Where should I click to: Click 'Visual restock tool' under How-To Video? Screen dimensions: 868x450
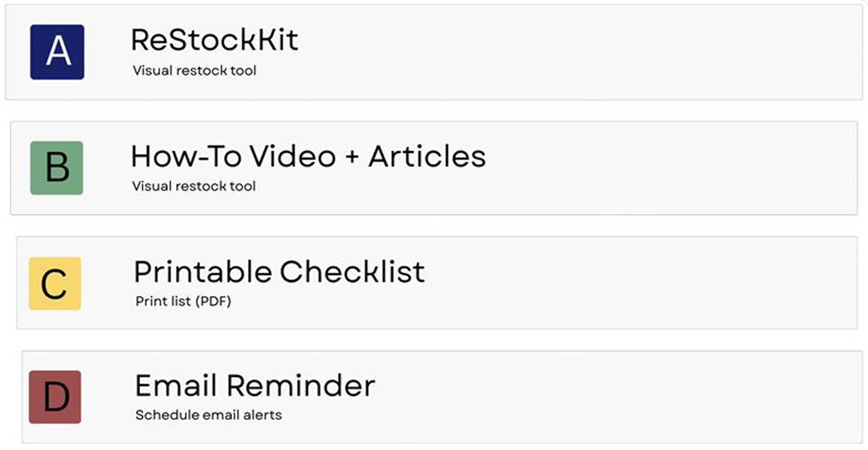194,186
